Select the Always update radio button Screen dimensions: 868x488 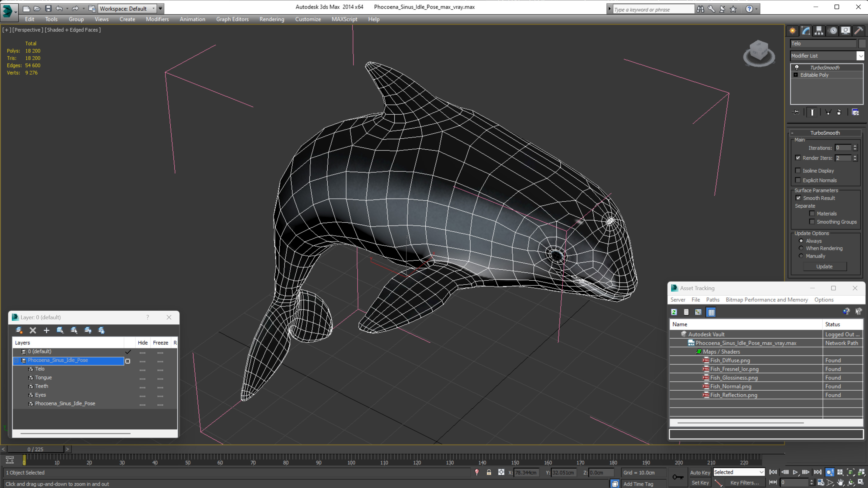(801, 241)
